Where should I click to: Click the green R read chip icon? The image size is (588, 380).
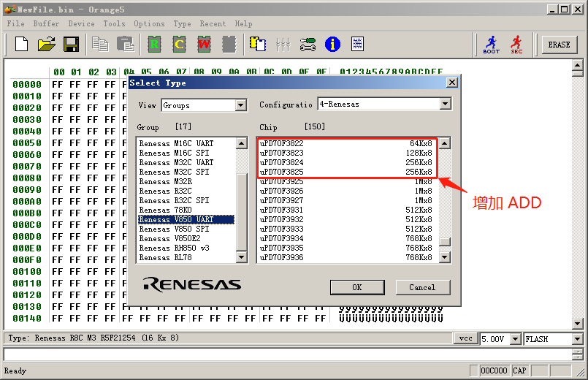pos(154,45)
